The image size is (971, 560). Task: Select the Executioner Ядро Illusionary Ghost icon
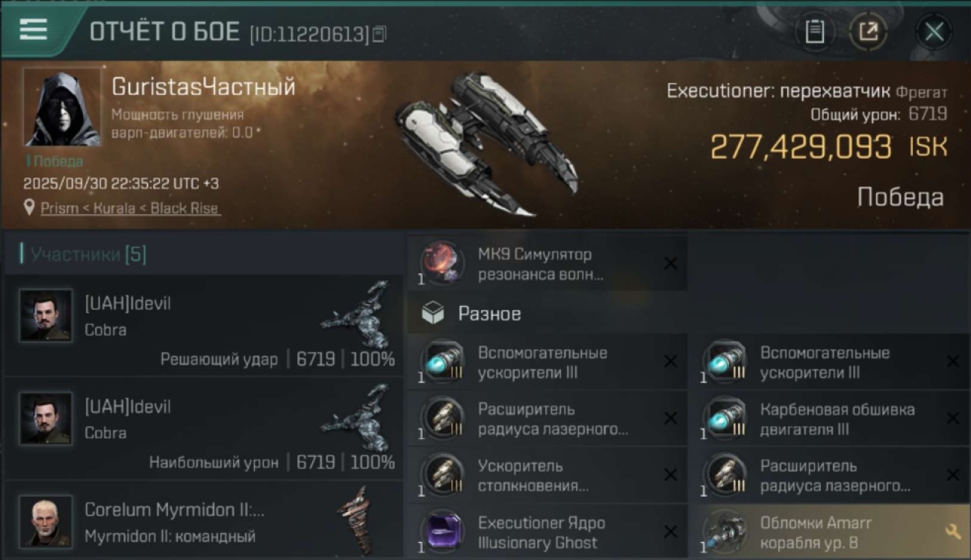pyautogui.click(x=441, y=532)
